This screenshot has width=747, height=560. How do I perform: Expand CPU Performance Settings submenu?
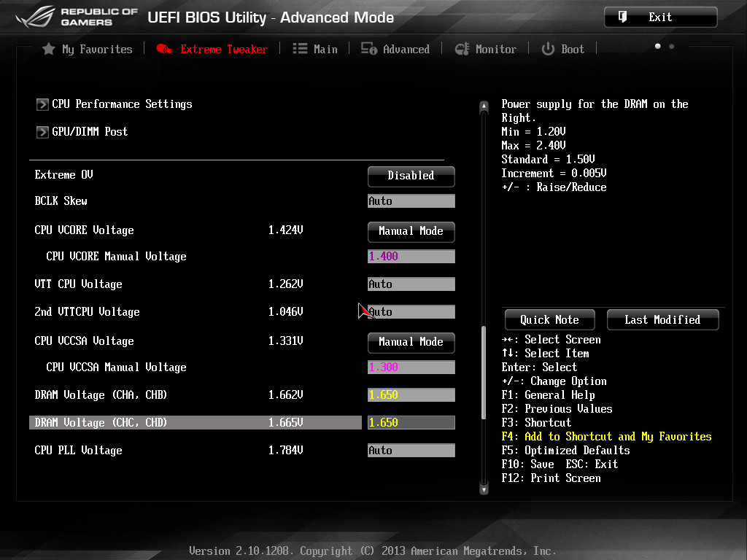coord(115,104)
